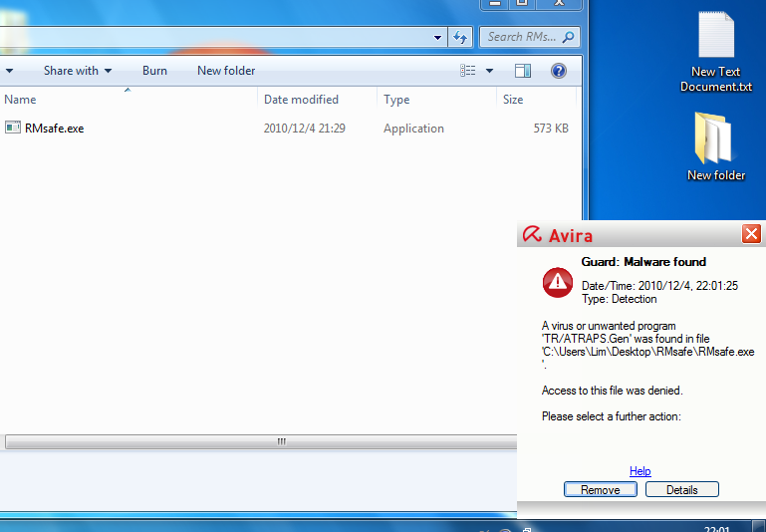Click Burn in the Explorer toolbar
Viewport: 766px width, 532px height.
(154, 71)
